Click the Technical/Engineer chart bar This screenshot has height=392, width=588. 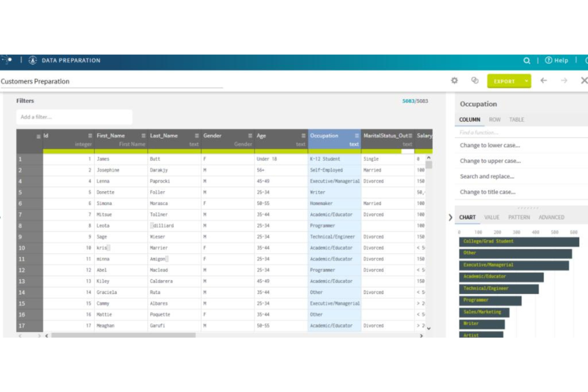[499, 288]
